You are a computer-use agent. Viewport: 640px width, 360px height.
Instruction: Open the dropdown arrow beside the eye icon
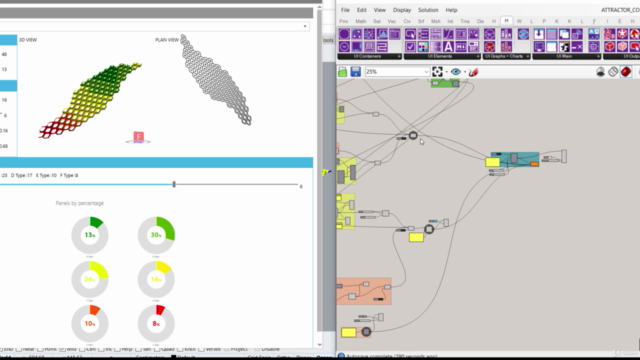point(464,72)
